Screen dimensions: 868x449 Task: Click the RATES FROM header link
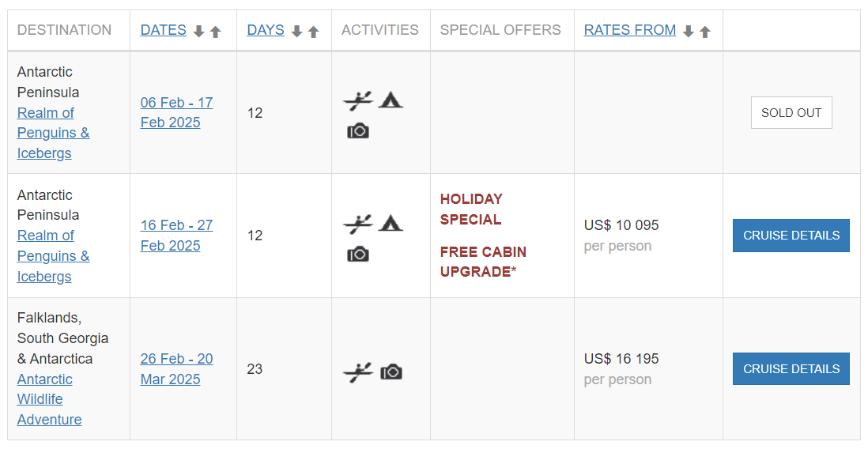tap(630, 30)
